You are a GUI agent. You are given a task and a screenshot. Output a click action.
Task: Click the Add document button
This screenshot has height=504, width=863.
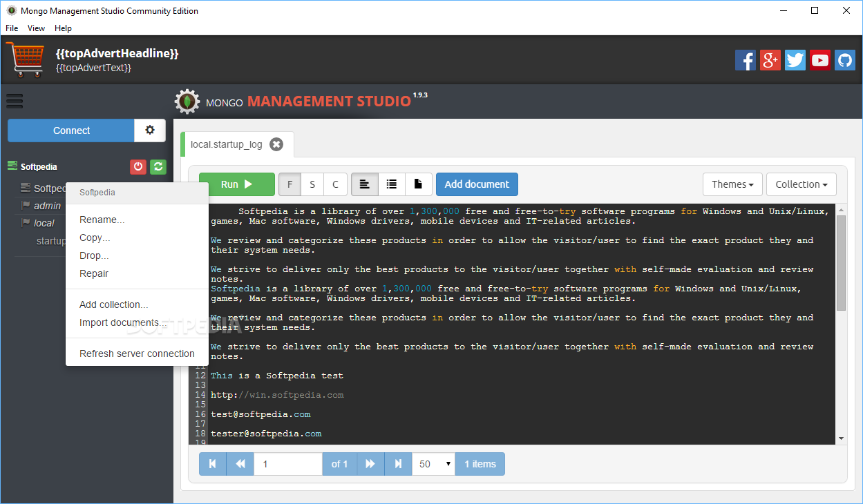coord(477,184)
